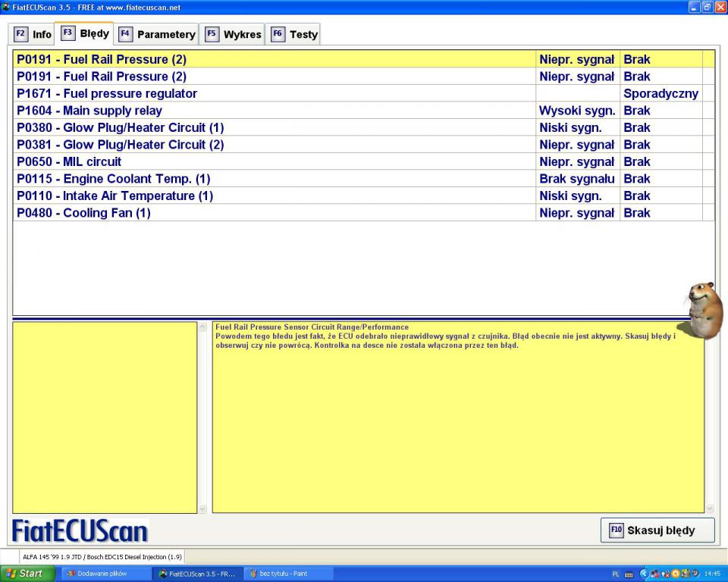Viewport: 728px width, 582px height.
Task: Go to the Testy tab
Action: [x=293, y=34]
